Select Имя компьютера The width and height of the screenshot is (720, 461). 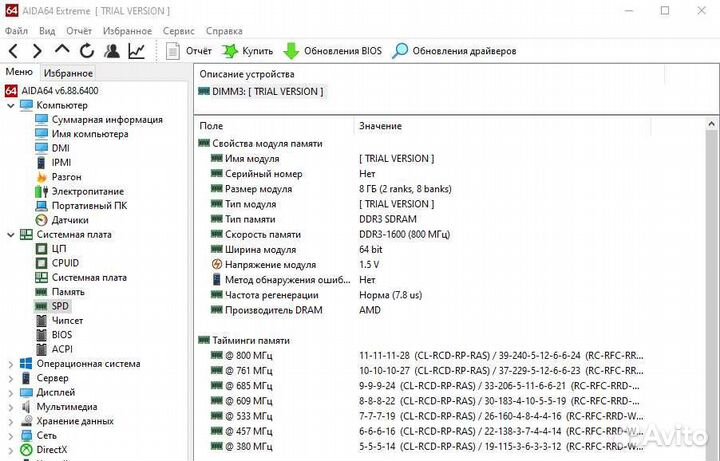tap(90, 134)
